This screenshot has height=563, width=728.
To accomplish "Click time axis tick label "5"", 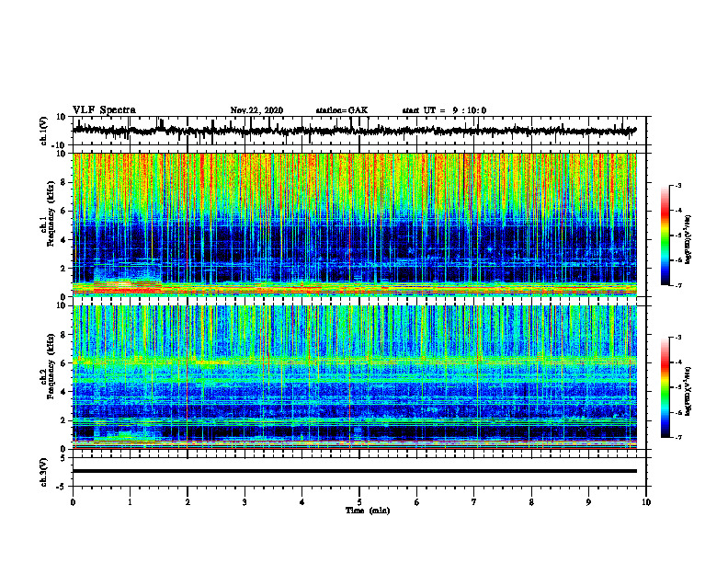I will click(x=359, y=502).
